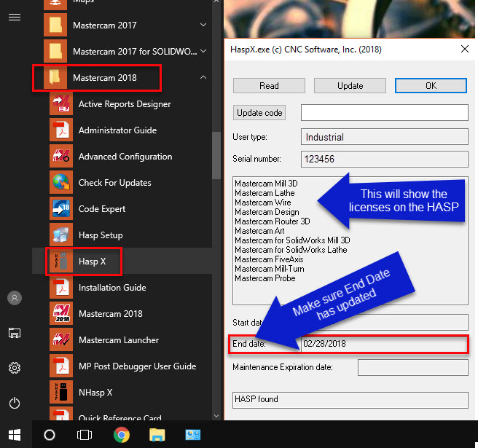Image resolution: width=478 pixels, height=448 pixels.
Task: Click the Windows Start button
Action: click(15, 435)
